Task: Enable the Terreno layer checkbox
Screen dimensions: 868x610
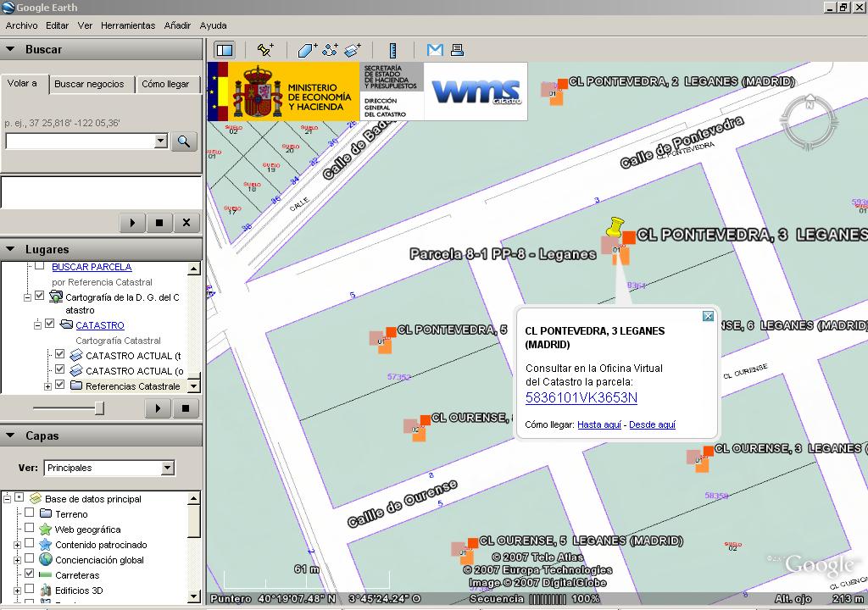Action: pyautogui.click(x=30, y=513)
